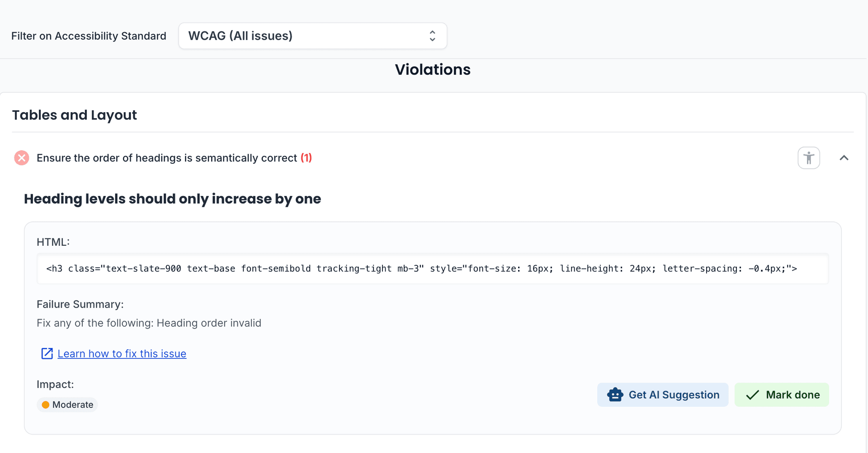868x453 pixels.
Task: Click the Tables and Layout section heading
Action: [74, 115]
